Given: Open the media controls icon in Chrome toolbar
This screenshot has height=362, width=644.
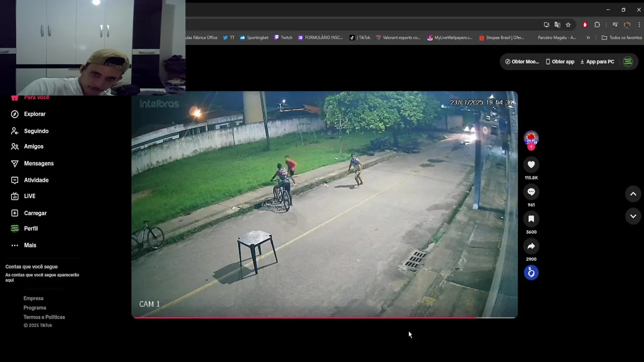Looking at the screenshot, I should pyautogui.click(x=615, y=25).
